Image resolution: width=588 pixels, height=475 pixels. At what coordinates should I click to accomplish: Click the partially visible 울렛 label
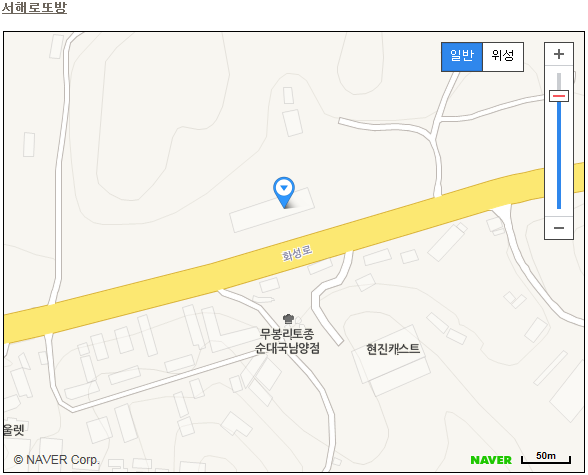point(14,430)
